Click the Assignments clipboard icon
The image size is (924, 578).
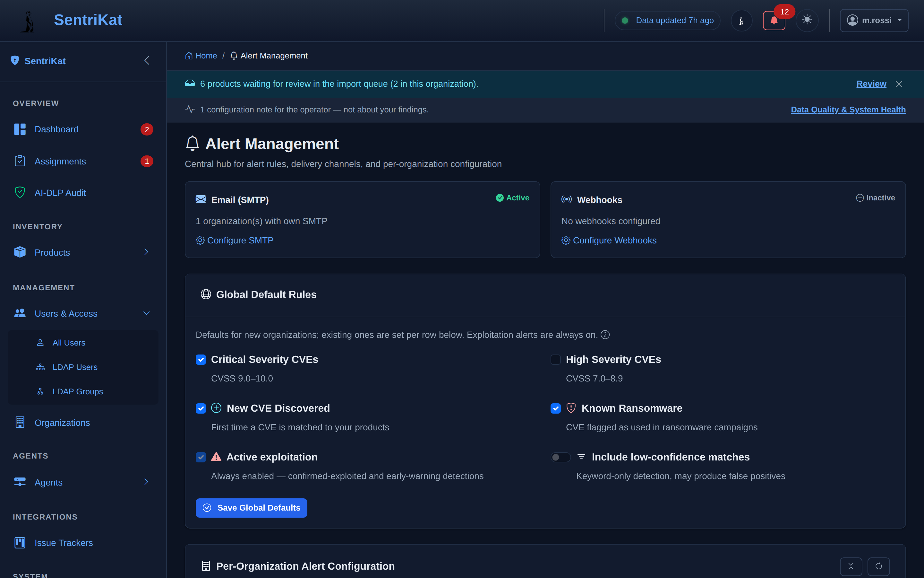(20, 161)
